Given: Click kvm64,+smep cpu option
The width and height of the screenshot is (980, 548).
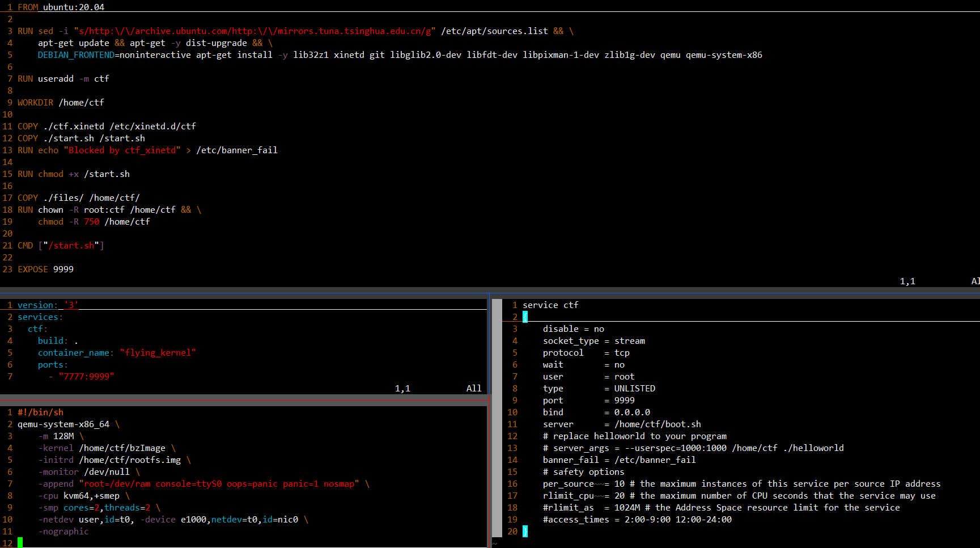Looking at the screenshot, I should 91,496.
